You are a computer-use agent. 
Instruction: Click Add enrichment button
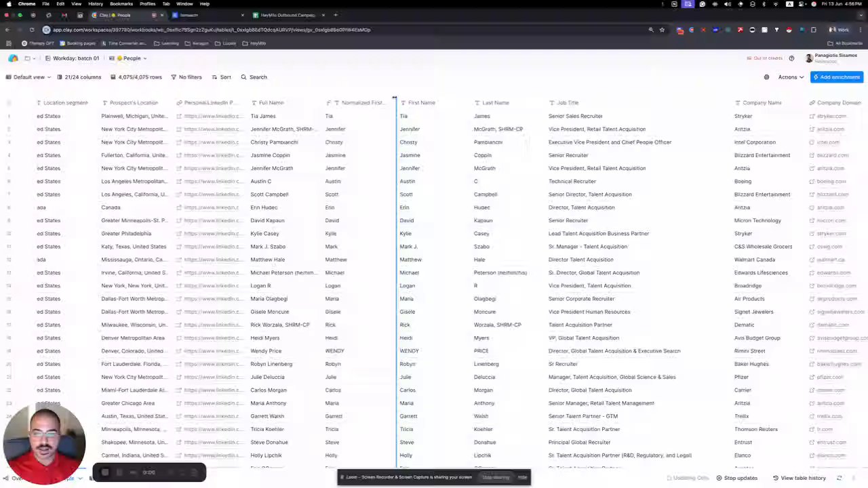coord(837,77)
